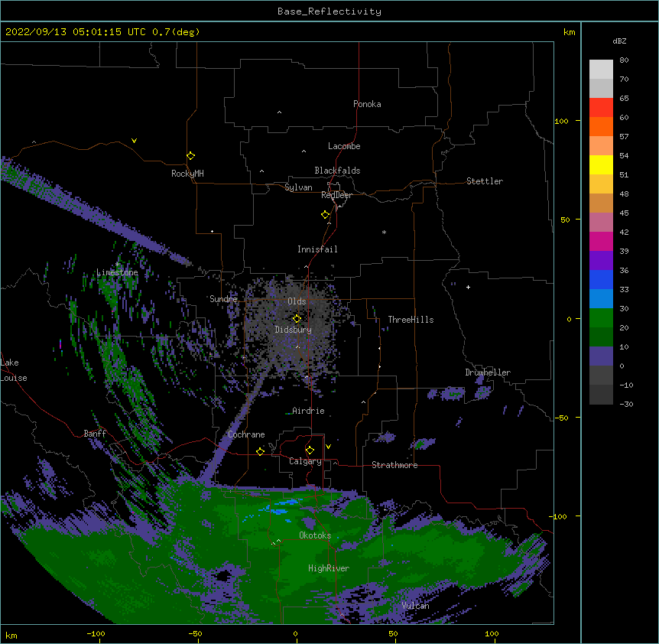The image size is (659, 644).
Task: Click the km unit label on the horizontal axis
Action: click(x=11, y=635)
